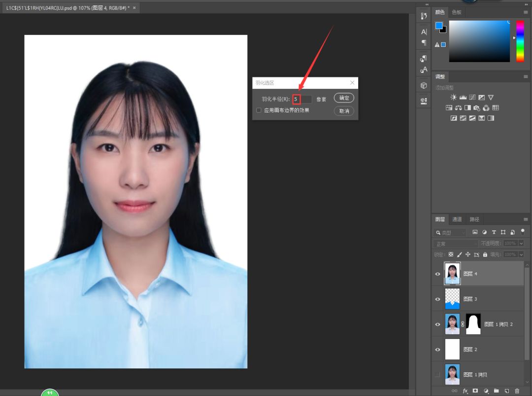
Task: Expand the 不透明度 opacity dropdown arrow
Action: coord(521,244)
